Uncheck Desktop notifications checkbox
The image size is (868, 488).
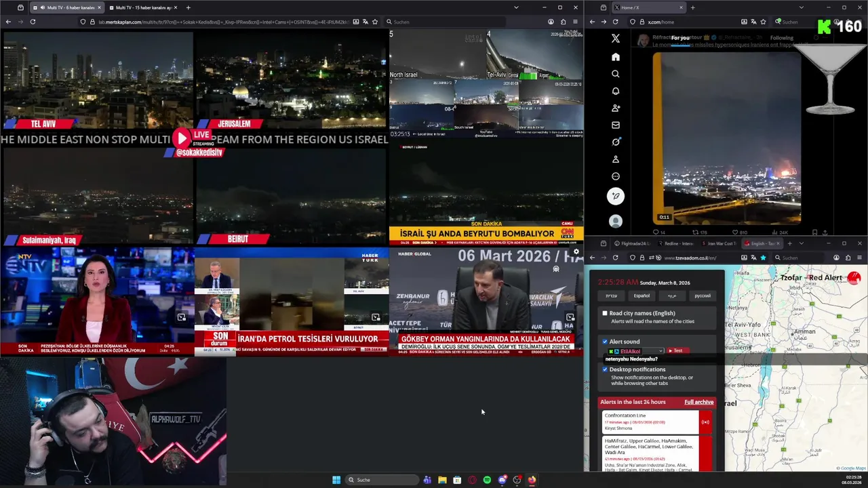point(605,369)
